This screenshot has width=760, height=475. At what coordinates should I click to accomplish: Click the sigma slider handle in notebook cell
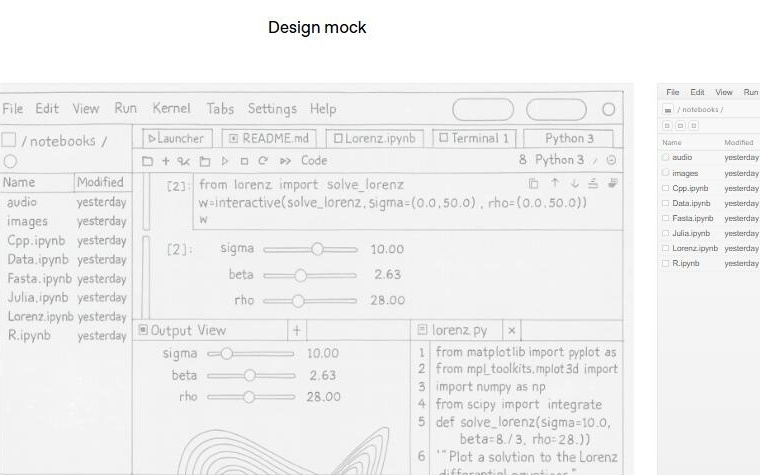click(x=317, y=249)
